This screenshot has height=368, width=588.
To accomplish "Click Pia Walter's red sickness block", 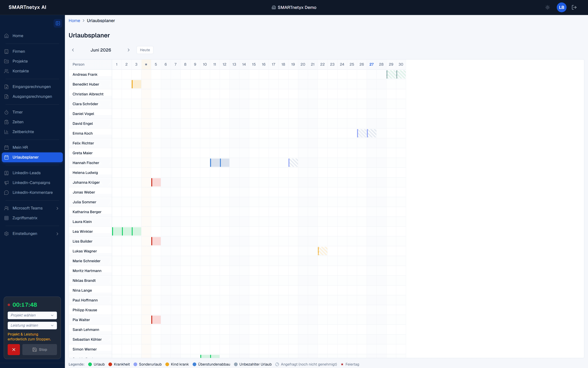I will pos(156,320).
